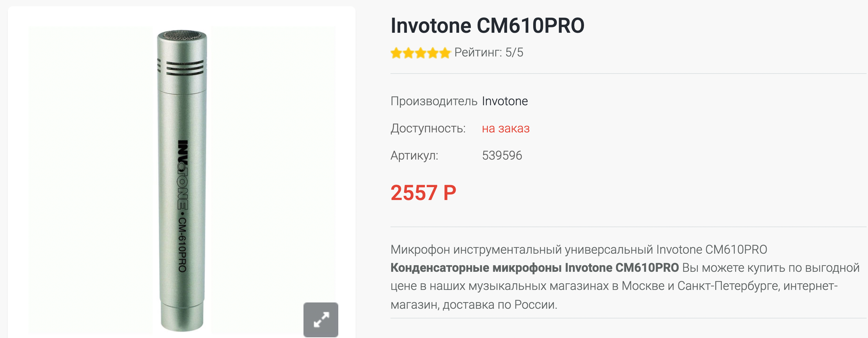Click the "Артикул:" label
Image resolution: width=868 pixels, height=338 pixels.
click(x=414, y=155)
